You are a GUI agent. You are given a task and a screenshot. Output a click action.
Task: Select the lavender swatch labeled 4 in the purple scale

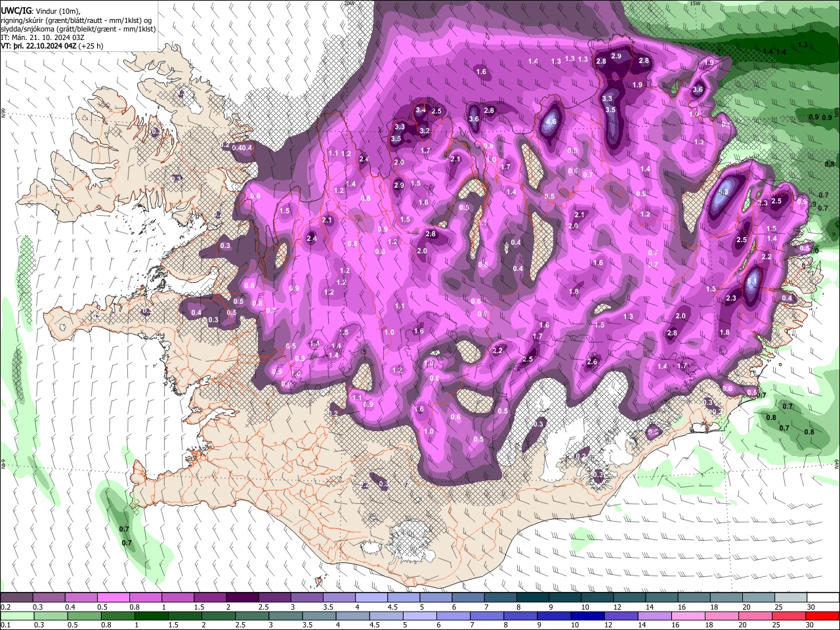coord(370,598)
